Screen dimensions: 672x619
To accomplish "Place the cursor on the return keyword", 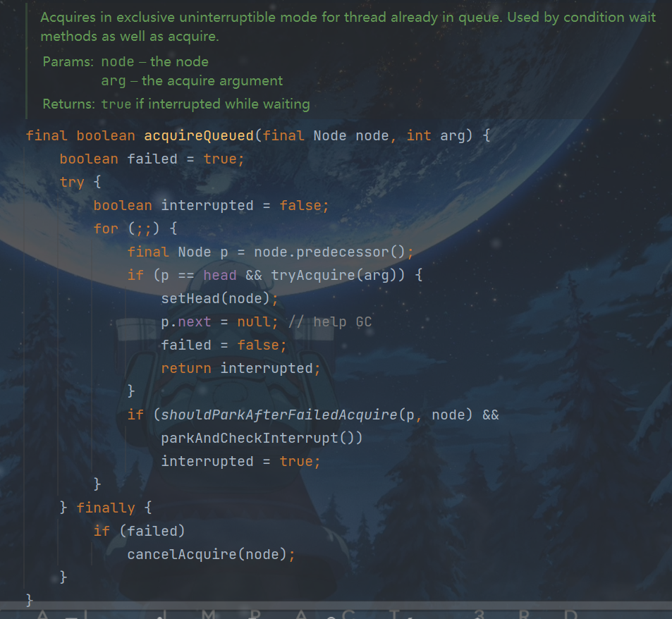I will [185, 368].
